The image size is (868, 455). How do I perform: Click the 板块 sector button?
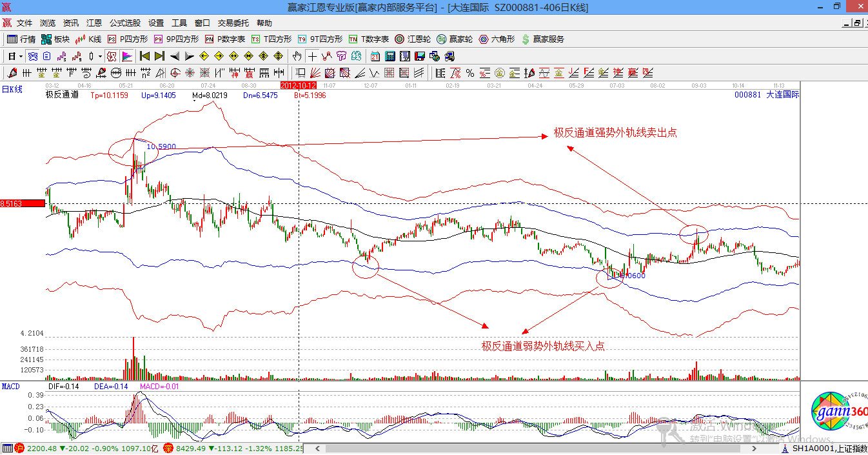pyautogui.click(x=55, y=39)
